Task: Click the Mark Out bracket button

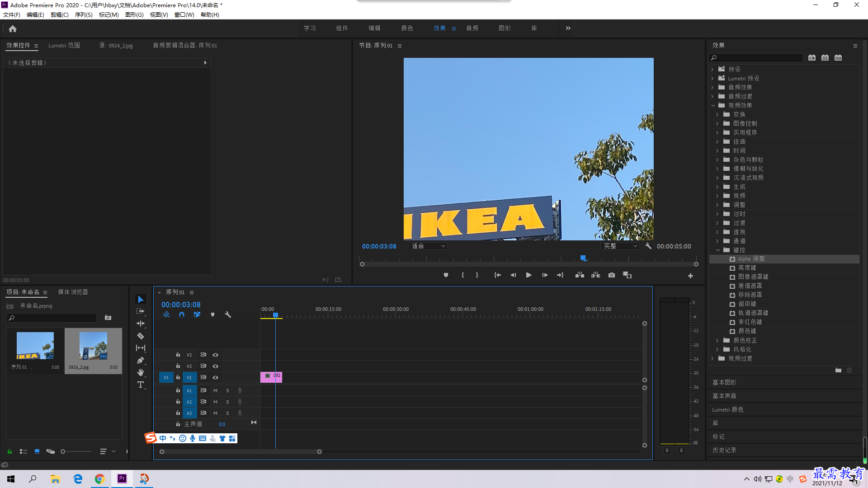Action: [x=477, y=275]
